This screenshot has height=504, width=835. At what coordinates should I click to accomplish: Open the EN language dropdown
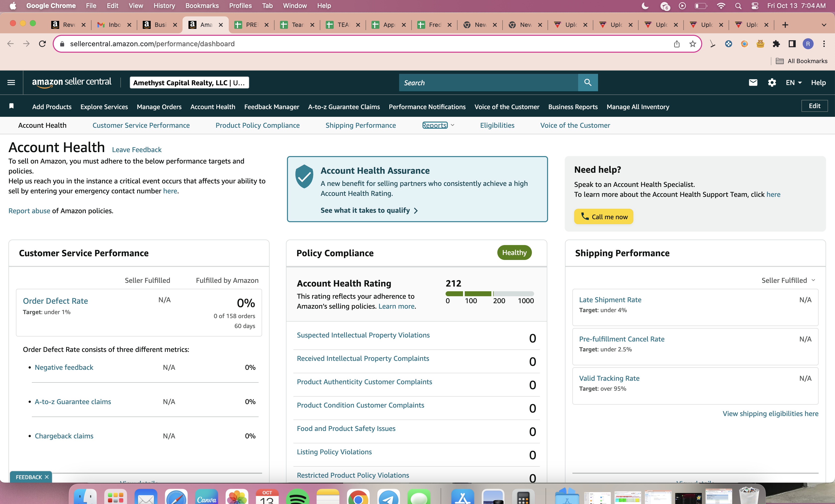794,83
